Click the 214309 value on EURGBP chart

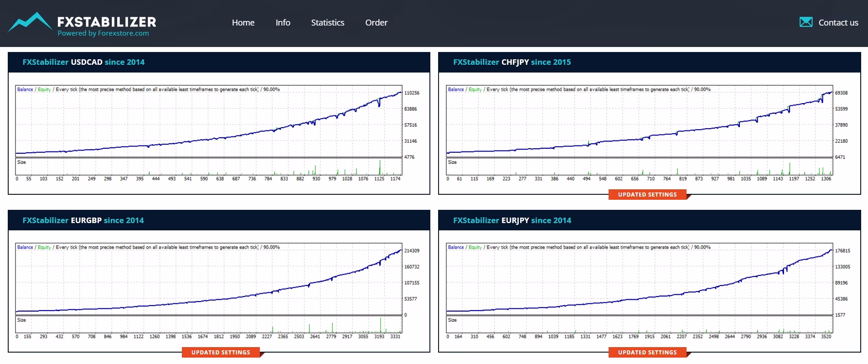coord(412,251)
